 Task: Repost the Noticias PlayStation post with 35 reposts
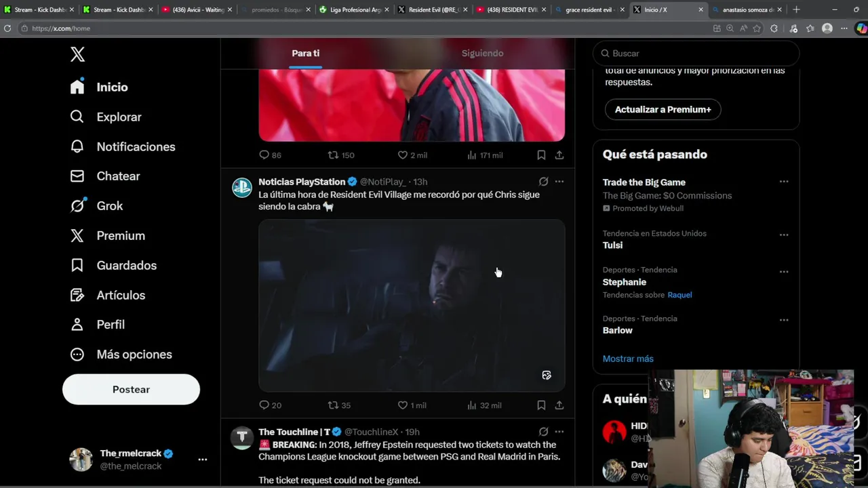pyautogui.click(x=339, y=405)
